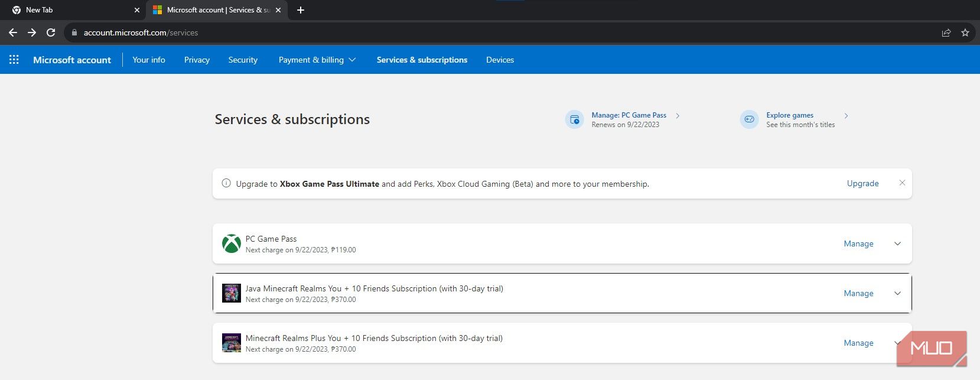
Task: Click Manage for Minecraft Realms Plus subscription
Action: click(x=858, y=343)
